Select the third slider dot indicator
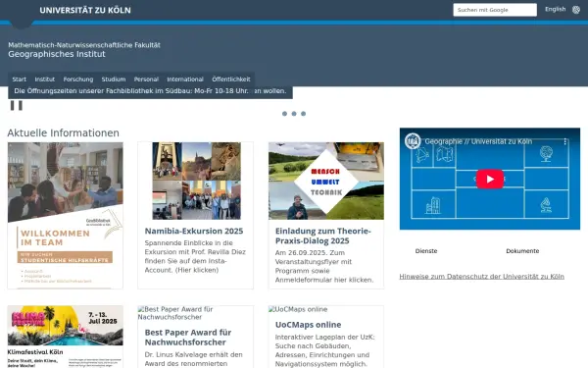The width and height of the screenshot is (588, 368). (304, 114)
